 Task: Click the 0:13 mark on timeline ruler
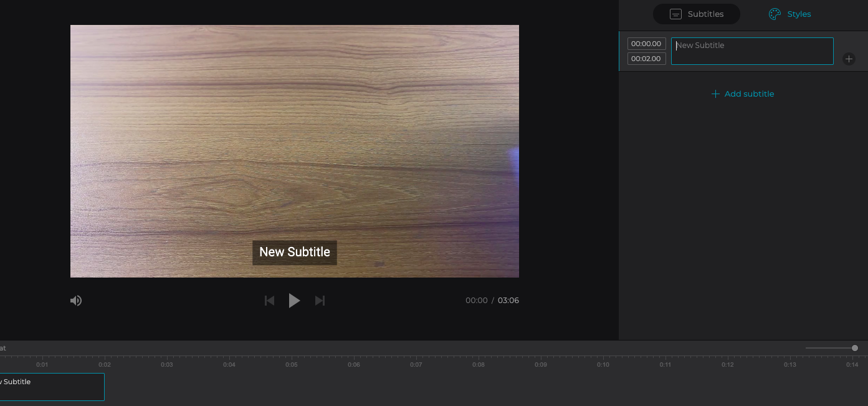coord(790,364)
